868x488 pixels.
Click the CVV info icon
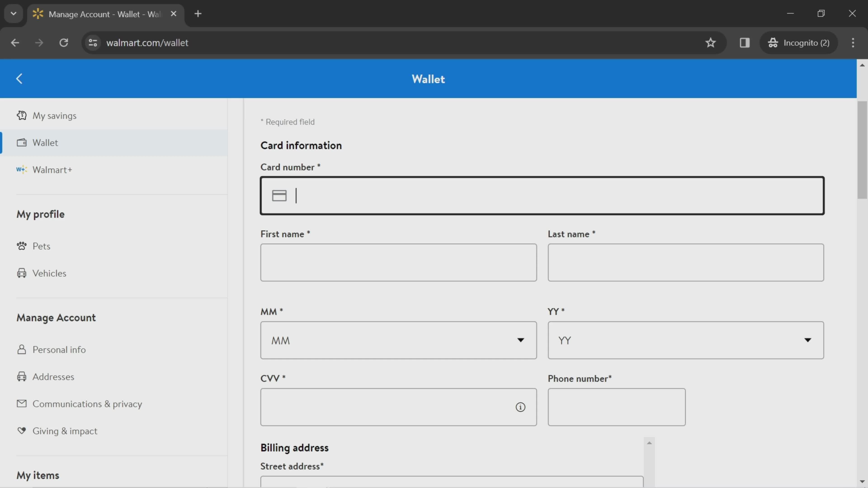519,406
